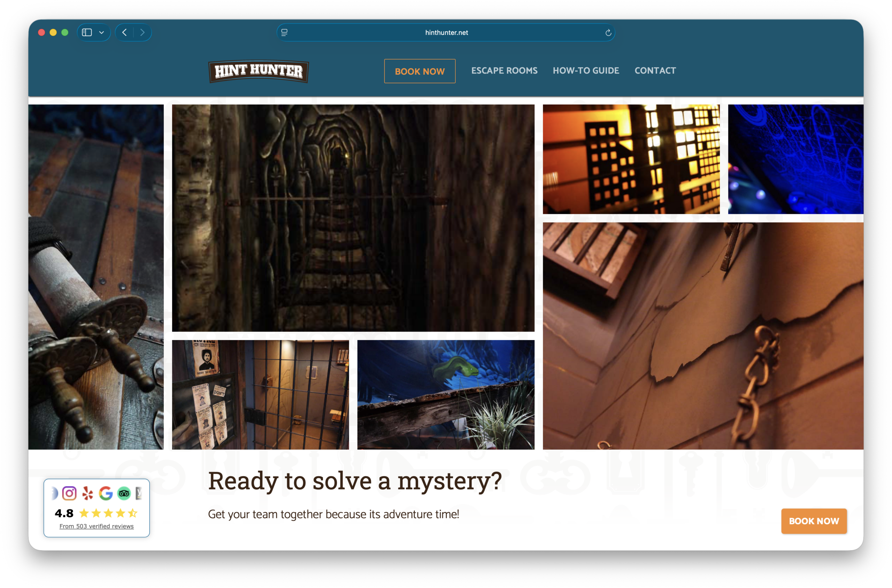Click the Hint Hunter logo
The image size is (892, 588).
[258, 71]
